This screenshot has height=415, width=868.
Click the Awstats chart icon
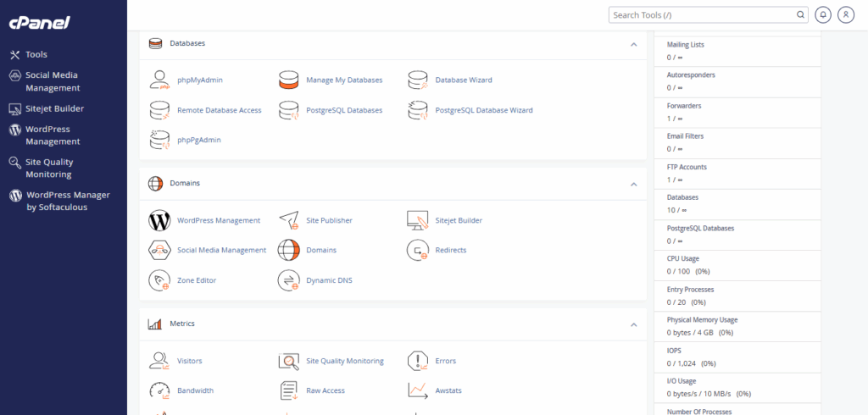click(x=418, y=390)
